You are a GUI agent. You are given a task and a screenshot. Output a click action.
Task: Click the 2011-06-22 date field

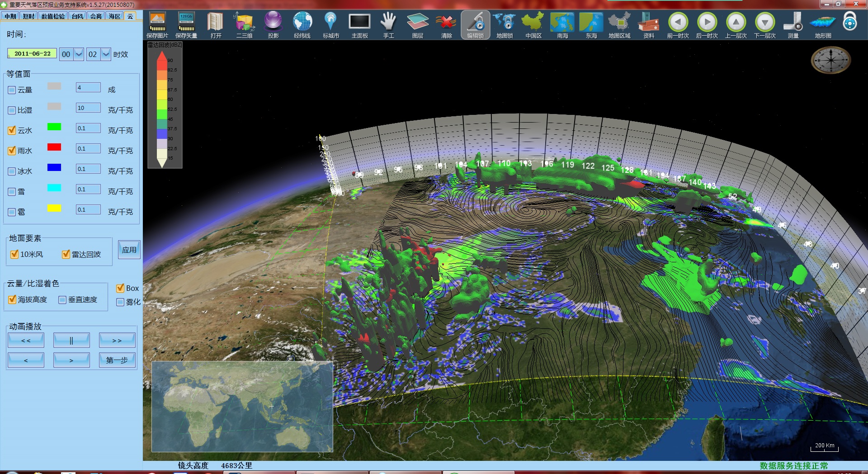coord(32,53)
